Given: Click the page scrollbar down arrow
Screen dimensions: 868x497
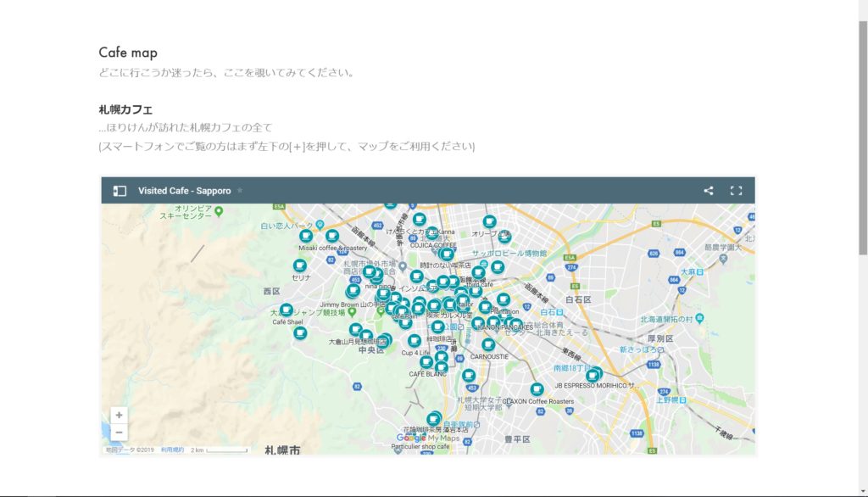Looking at the screenshot, I should coord(863,491).
